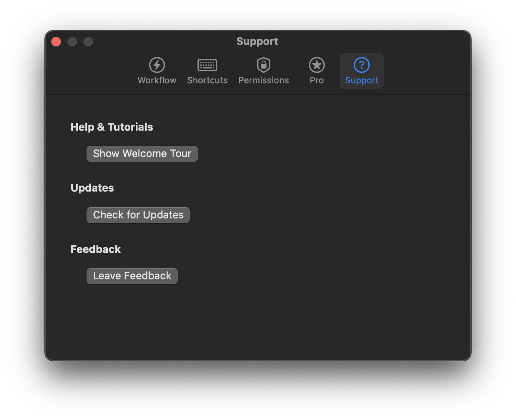Click the dimmed minimize window button

coord(72,42)
